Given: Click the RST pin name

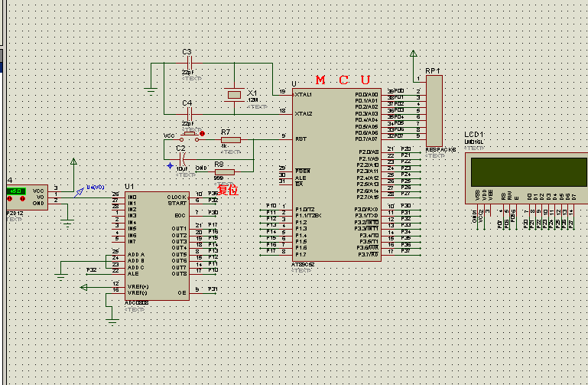Looking at the screenshot, I should point(300,139).
